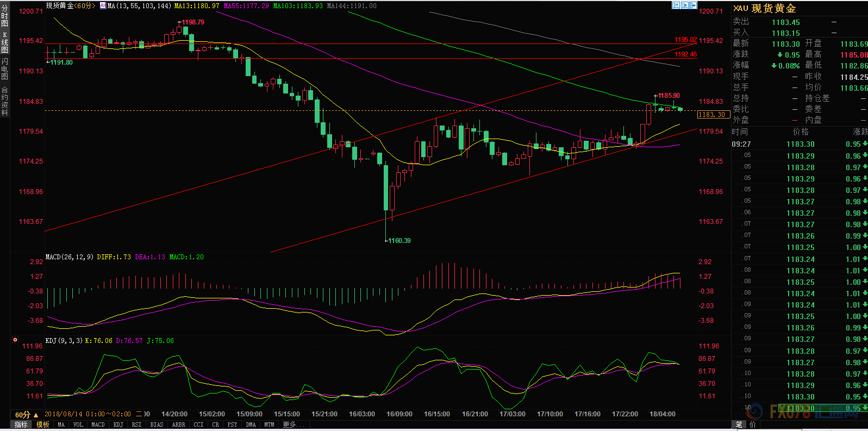Click the 1183.30 current price label
This screenshot has height=431, width=868.
(x=713, y=115)
